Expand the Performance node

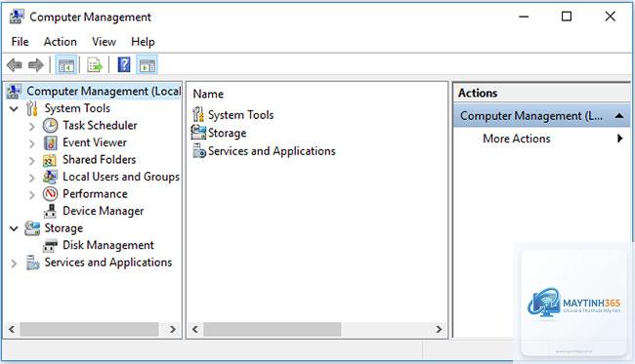(32, 195)
